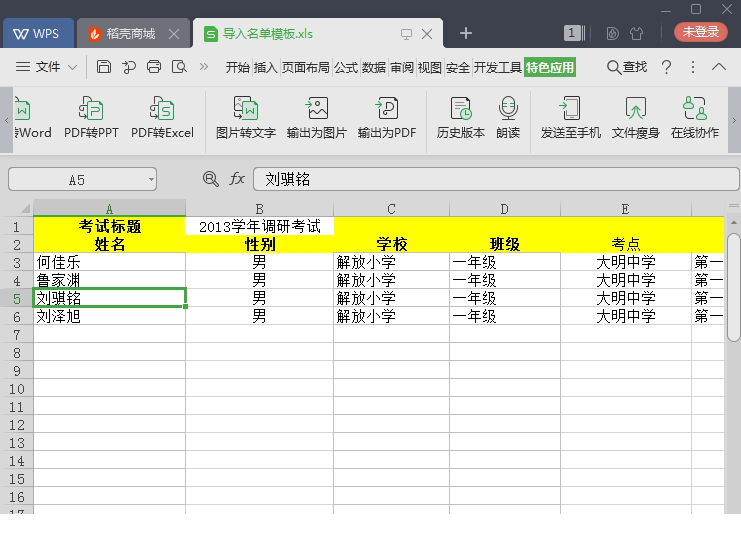Screen dimensions: 741x534
Task: Open print preview icon
Action: coord(179,67)
